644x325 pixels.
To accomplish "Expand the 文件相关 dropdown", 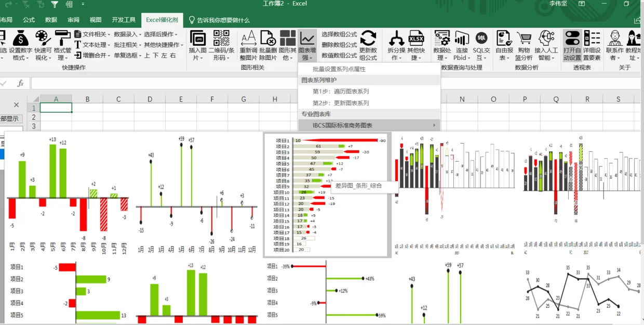I will point(92,34).
